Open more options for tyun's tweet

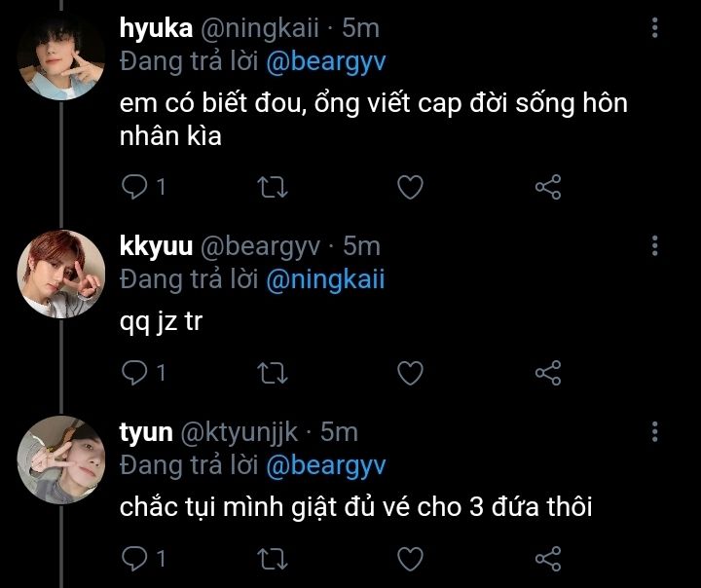[x=654, y=431]
